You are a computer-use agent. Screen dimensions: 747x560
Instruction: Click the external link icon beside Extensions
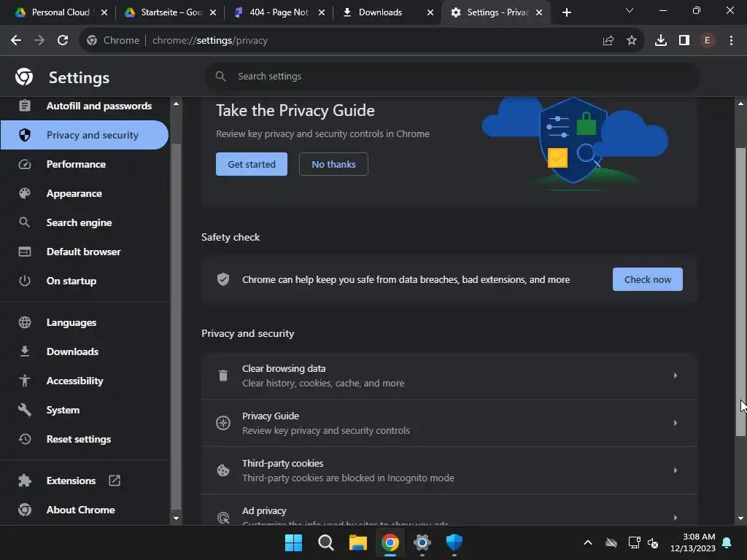pyautogui.click(x=115, y=481)
